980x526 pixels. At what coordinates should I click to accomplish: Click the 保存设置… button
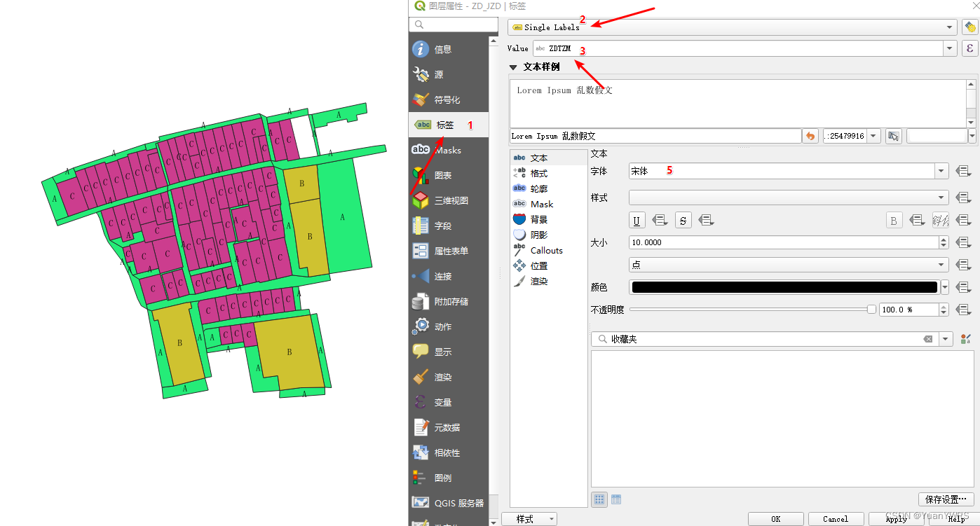click(x=946, y=499)
